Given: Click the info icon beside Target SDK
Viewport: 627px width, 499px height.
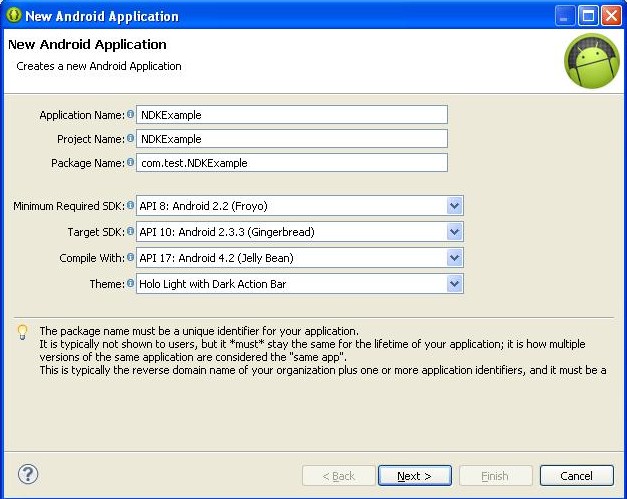Looking at the screenshot, I should pos(130,231).
